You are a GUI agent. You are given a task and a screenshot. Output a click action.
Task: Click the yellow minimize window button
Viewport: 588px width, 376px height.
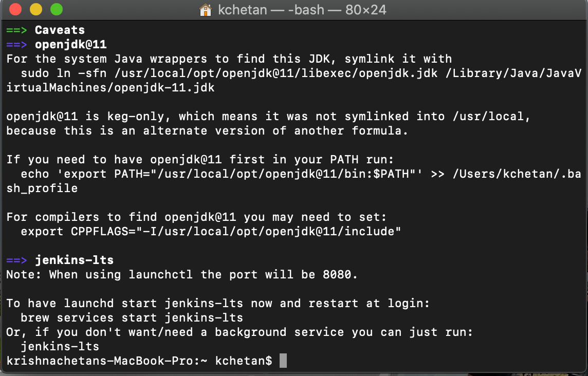36,9
